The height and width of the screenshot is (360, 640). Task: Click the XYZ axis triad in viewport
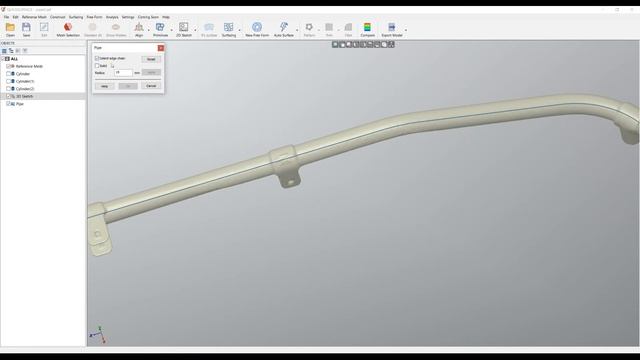pyautogui.click(x=98, y=334)
